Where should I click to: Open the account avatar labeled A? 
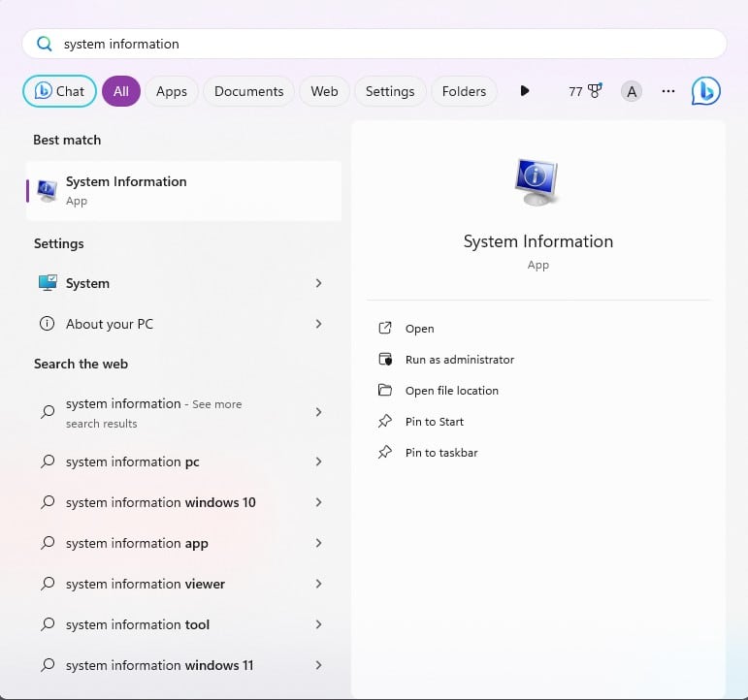pos(632,91)
